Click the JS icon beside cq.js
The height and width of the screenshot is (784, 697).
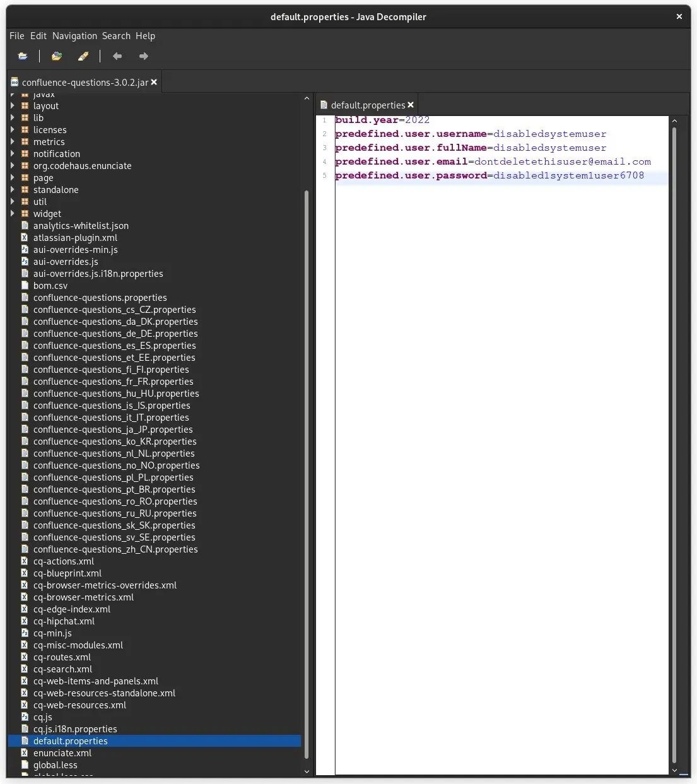point(25,717)
